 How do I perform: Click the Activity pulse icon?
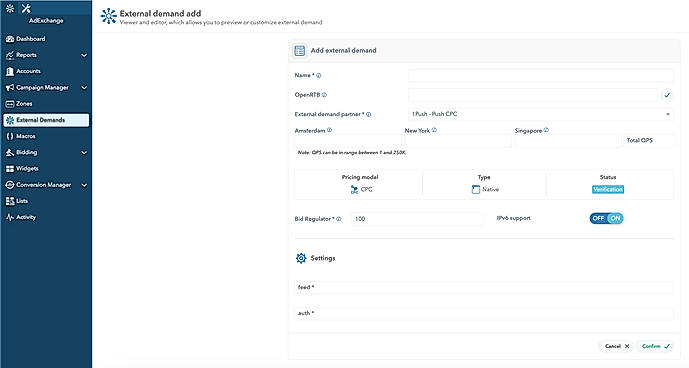pyautogui.click(x=10, y=217)
